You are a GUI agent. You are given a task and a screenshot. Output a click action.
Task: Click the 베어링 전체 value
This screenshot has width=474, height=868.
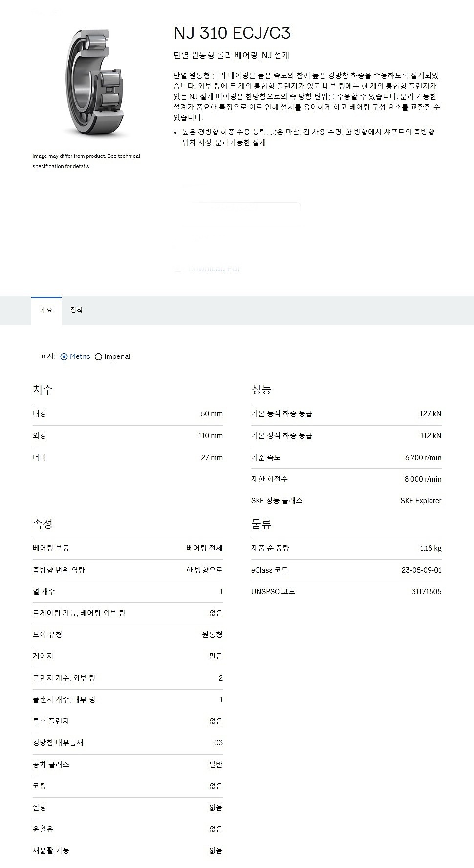pos(204,548)
